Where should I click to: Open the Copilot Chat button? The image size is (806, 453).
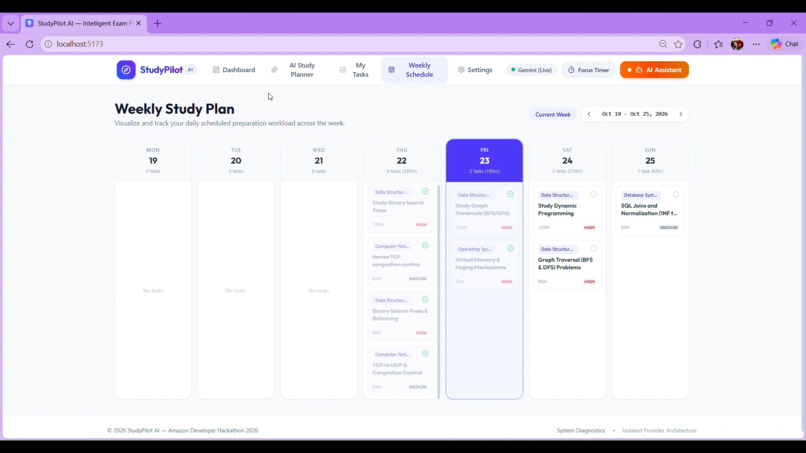click(785, 44)
